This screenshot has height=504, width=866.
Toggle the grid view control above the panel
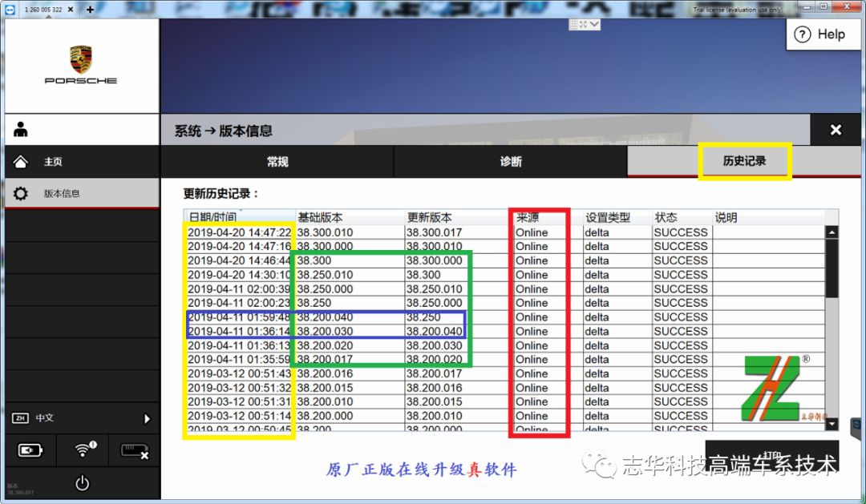pos(576,23)
